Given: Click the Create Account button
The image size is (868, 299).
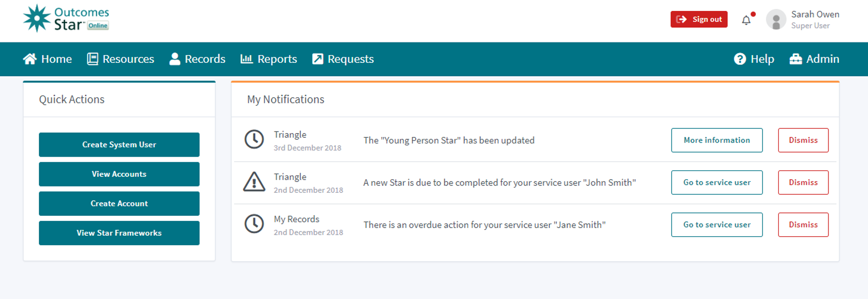Looking at the screenshot, I should pyautogui.click(x=119, y=204).
